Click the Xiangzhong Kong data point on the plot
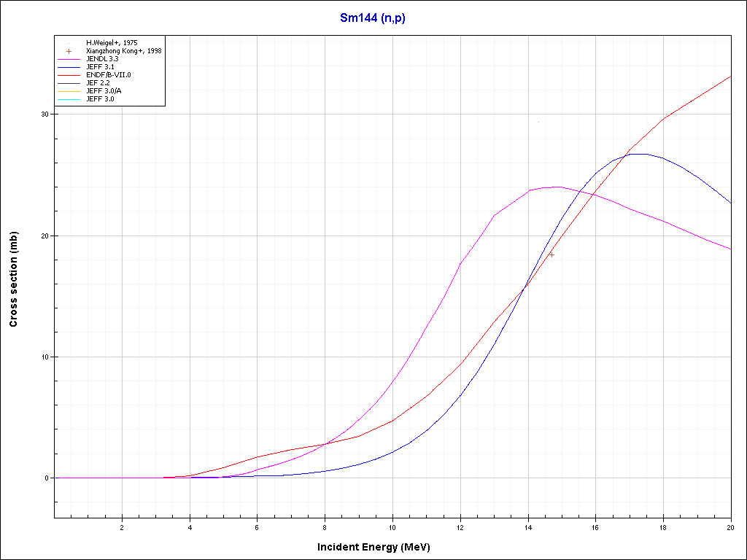Image resolution: width=747 pixels, height=560 pixels. (x=551, y=254)
